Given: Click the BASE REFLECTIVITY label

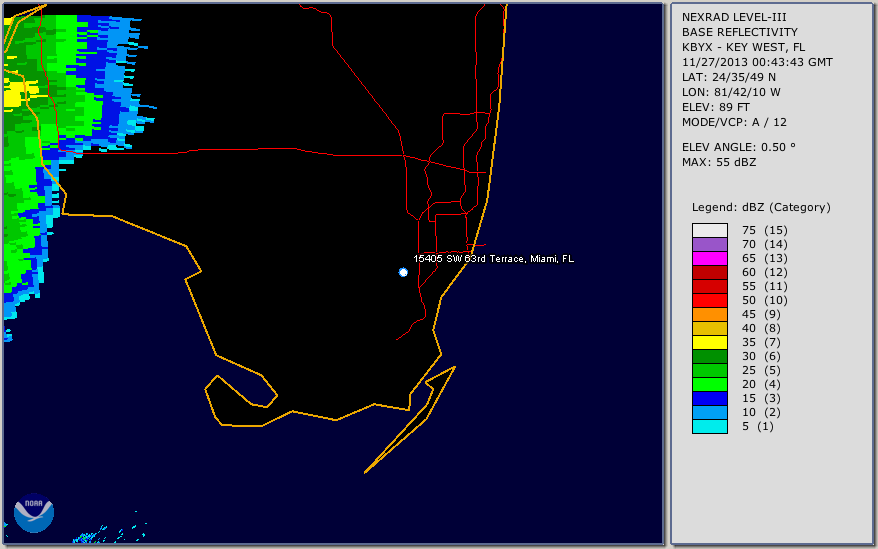Looking at the screenshot, I should tap(740, 32).
